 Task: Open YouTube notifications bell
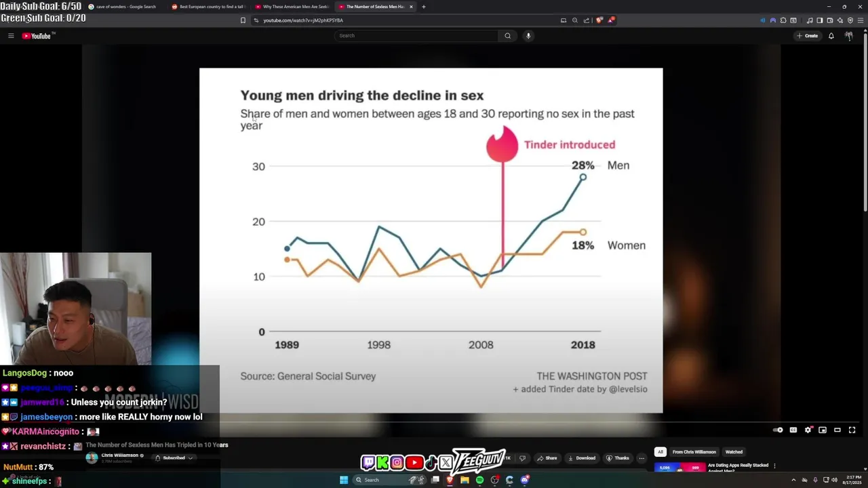[x=831, y=36]
